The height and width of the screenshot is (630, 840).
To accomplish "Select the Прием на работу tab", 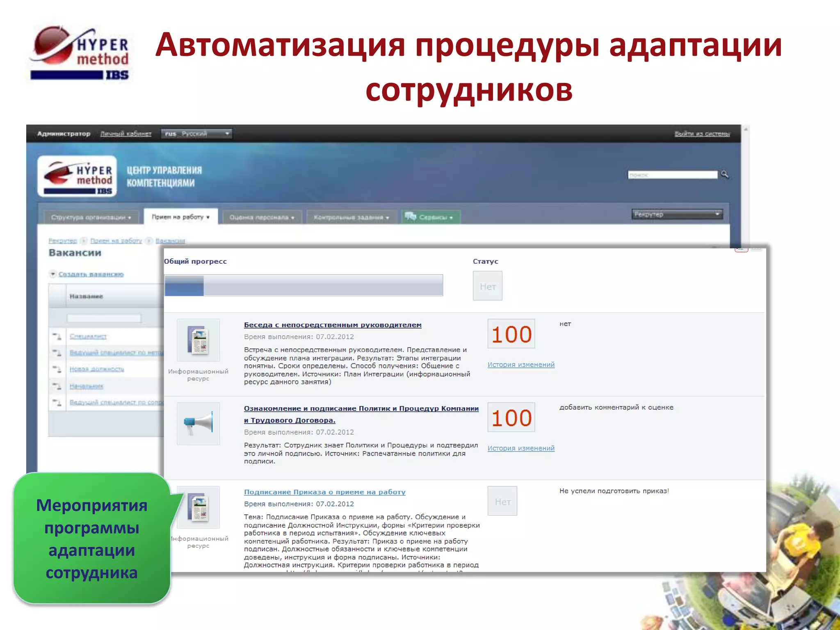I will 180,217.
